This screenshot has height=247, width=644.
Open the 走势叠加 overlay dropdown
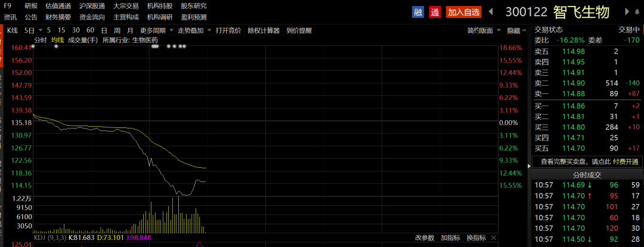click(x=193, y=30)
